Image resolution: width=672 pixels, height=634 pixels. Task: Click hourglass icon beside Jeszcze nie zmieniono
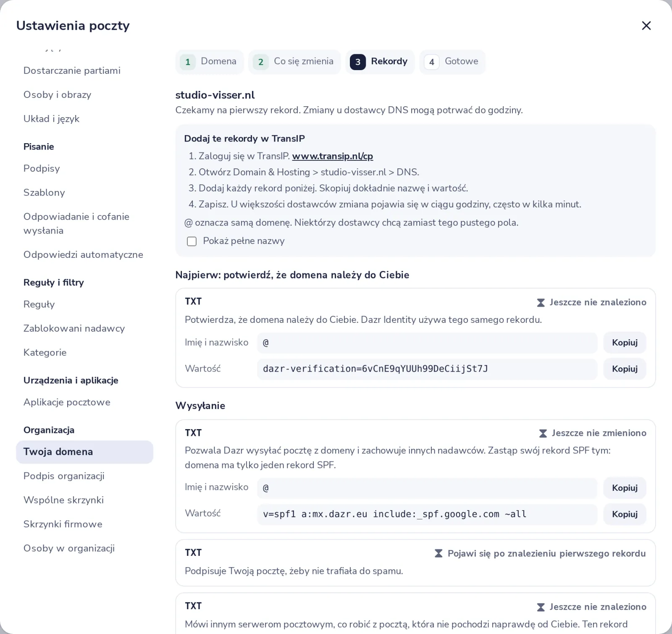tap(543, 433)
